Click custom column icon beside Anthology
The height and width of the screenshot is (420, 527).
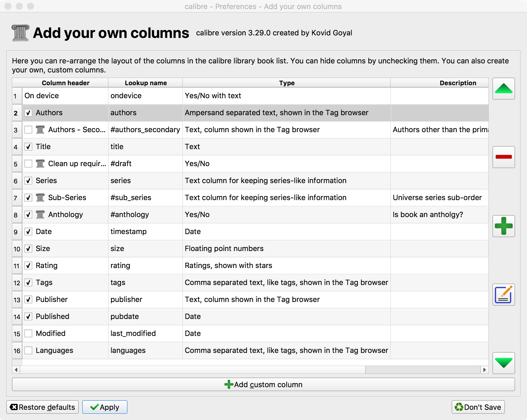(40, 215)
